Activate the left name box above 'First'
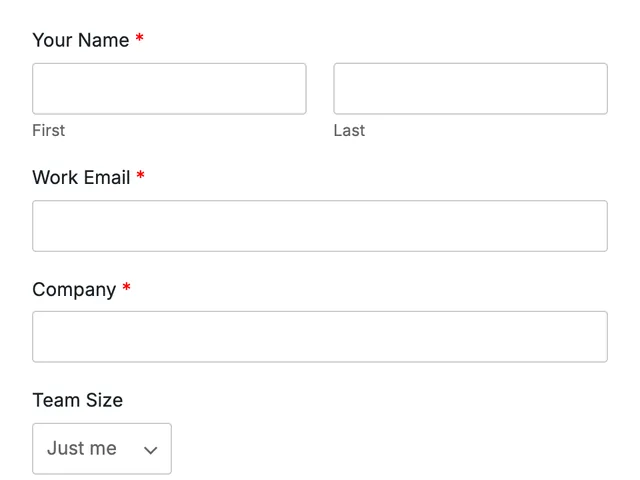Viewport: 640px width, 480px height. pos(169,89)
